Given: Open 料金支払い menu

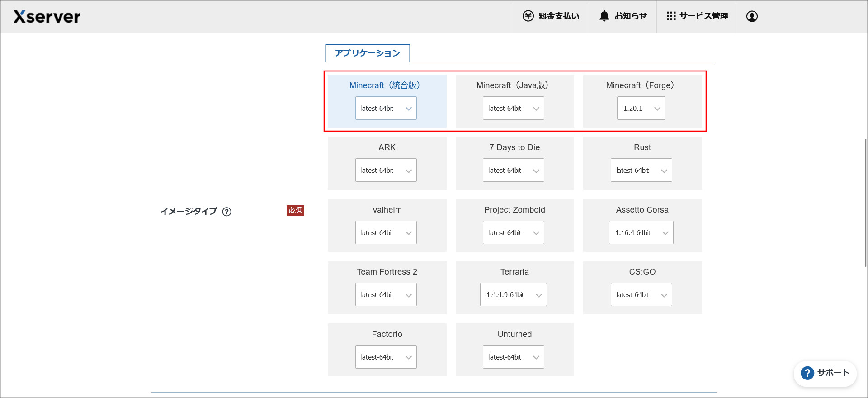Looking at the screenshot, I should 551,16.
